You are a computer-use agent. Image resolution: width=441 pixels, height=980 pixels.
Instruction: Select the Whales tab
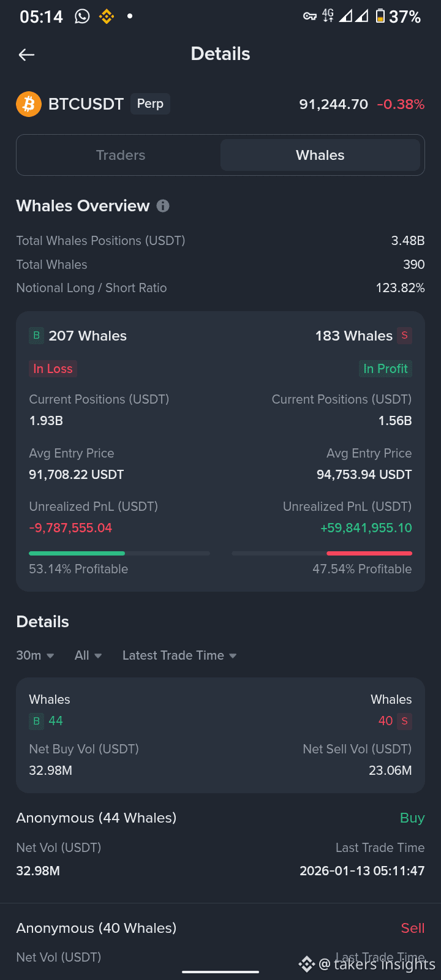pos(320,155)
